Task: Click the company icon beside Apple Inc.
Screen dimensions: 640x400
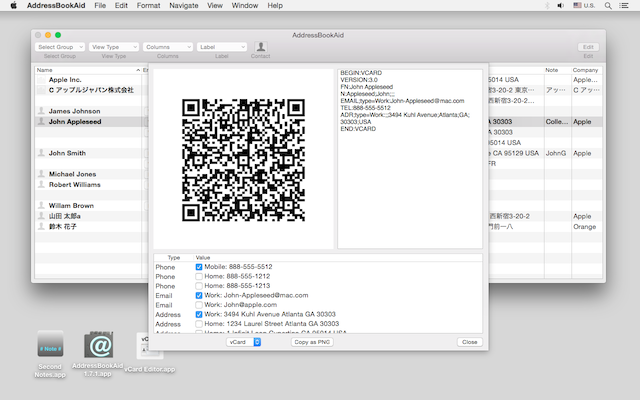Action: click(x=41, y=80)
